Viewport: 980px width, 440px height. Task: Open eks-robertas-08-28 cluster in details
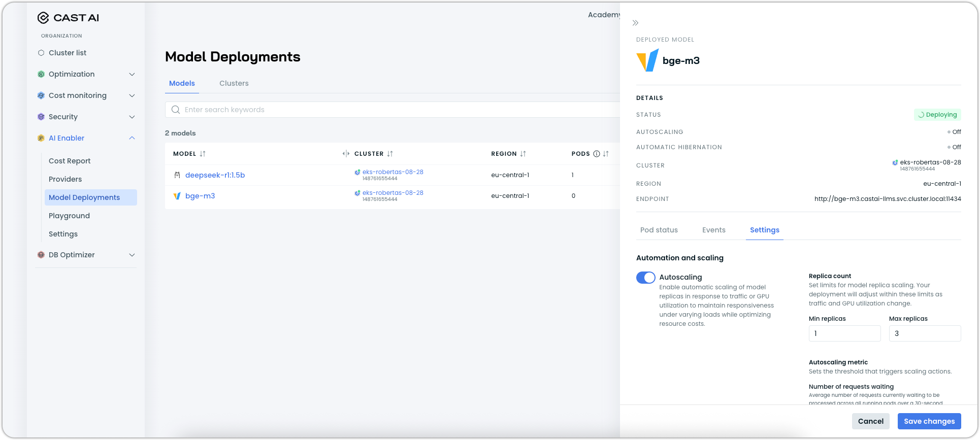click(930, 162)
